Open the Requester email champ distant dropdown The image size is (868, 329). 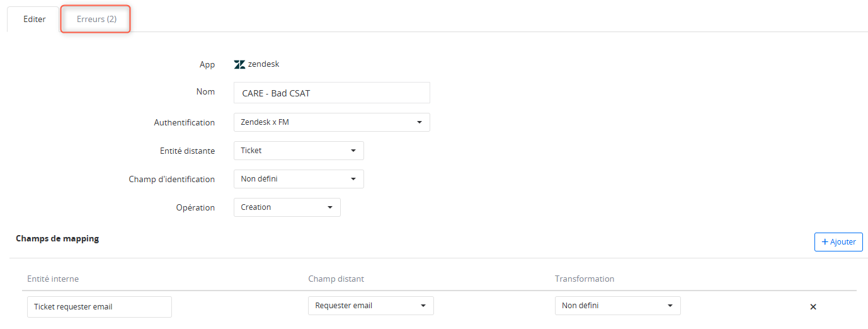[370, 306]
